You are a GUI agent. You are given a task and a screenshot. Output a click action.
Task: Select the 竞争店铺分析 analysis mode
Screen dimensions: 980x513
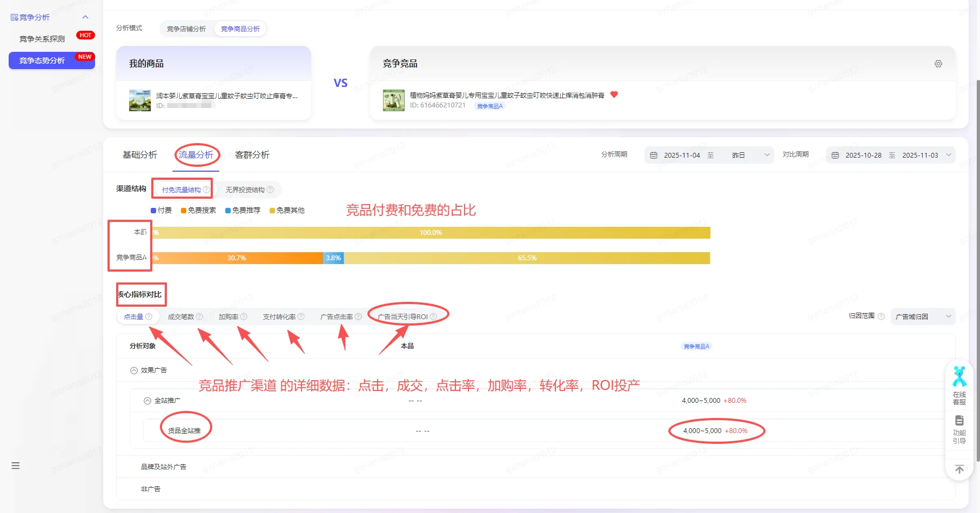(x=186, y=29)
